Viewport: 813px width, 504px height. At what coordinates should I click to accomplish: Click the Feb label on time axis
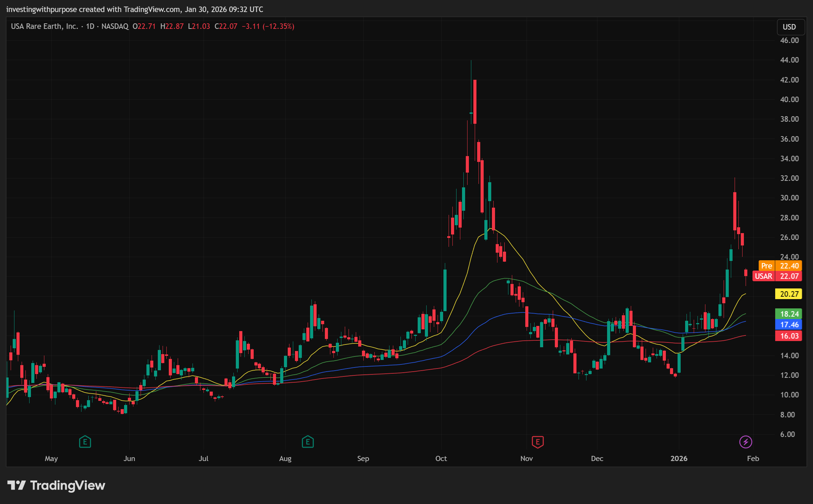753,458
